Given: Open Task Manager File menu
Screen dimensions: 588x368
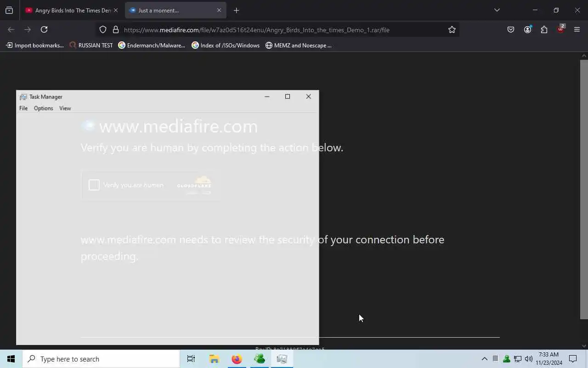Looking at the screenshot, I should pyautogui.click(x=23, y=108).
